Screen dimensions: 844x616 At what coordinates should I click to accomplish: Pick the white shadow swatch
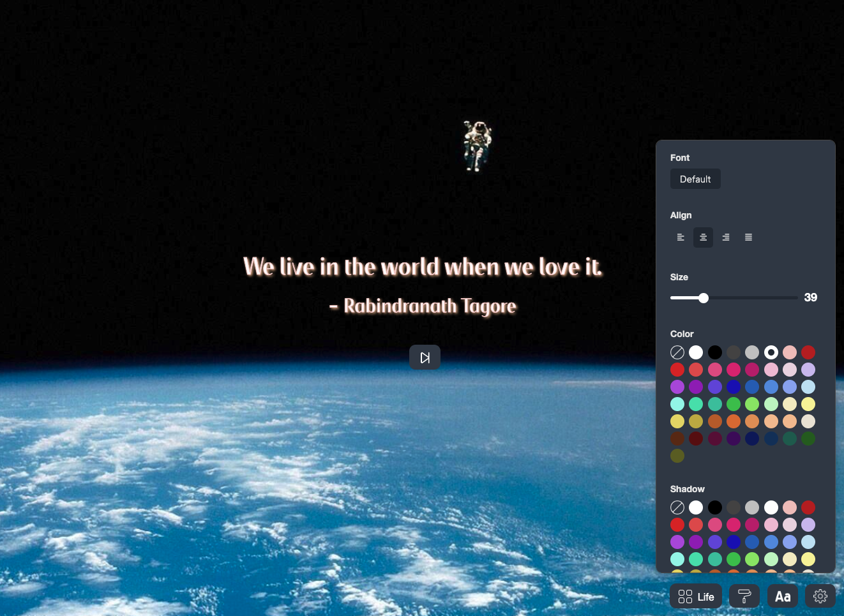696,507
